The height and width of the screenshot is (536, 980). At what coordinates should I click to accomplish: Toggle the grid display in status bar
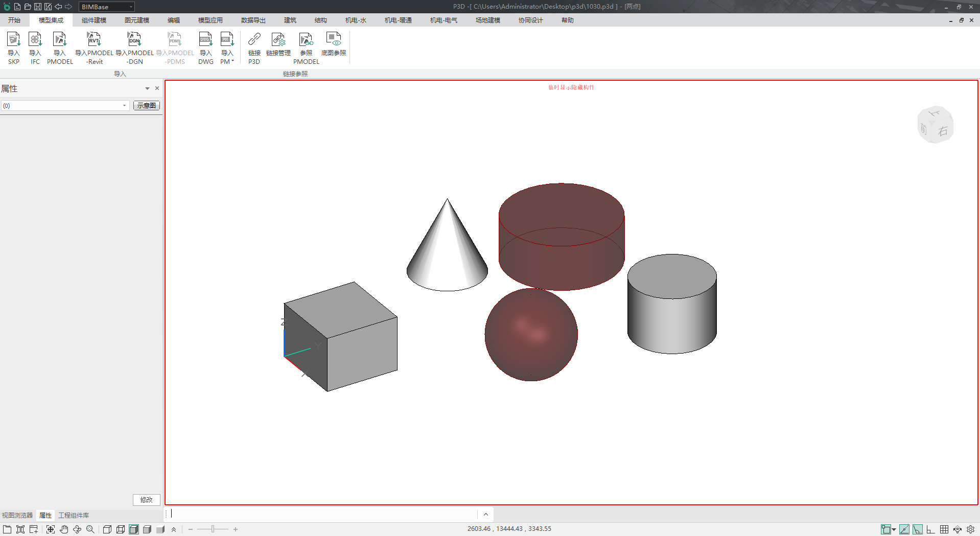(x=944, y=529)
